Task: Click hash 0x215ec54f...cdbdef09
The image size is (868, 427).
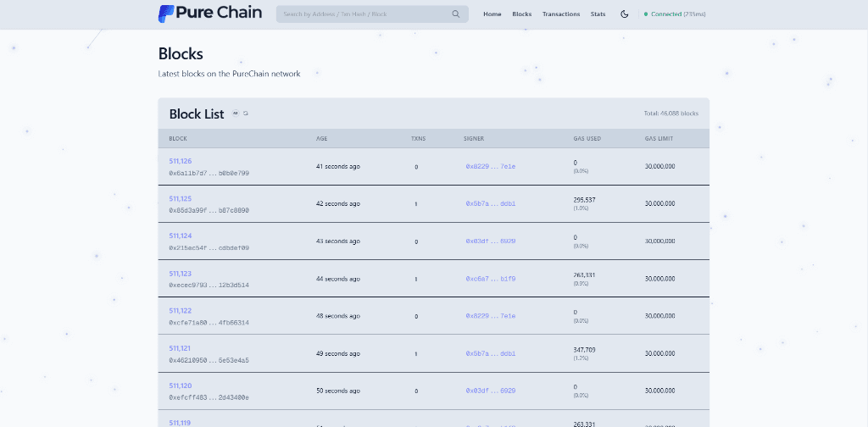Action: point(209,247)
